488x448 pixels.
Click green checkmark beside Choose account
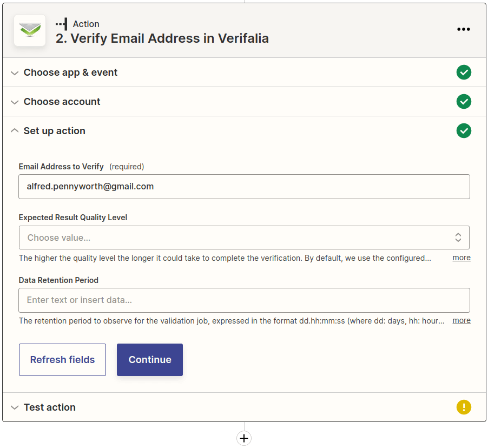point(463,102)
